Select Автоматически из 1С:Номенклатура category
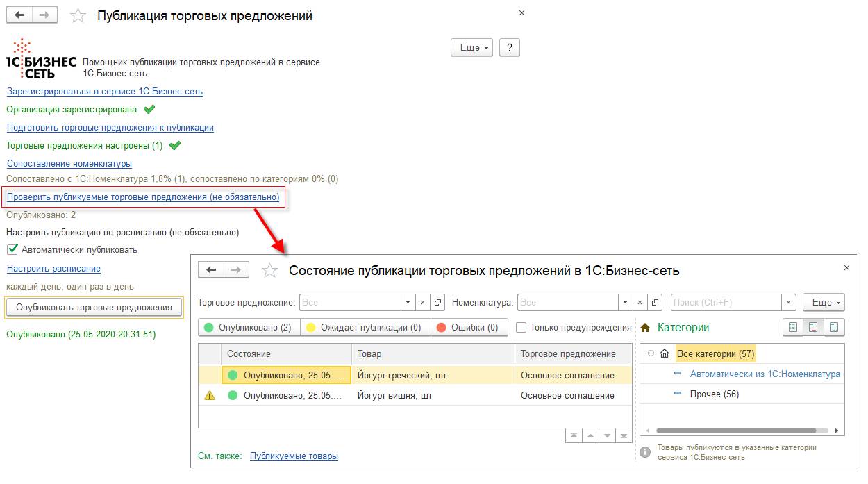Viewport: 868px width, 484px height. pyautogui.click(x=767, y=374)
